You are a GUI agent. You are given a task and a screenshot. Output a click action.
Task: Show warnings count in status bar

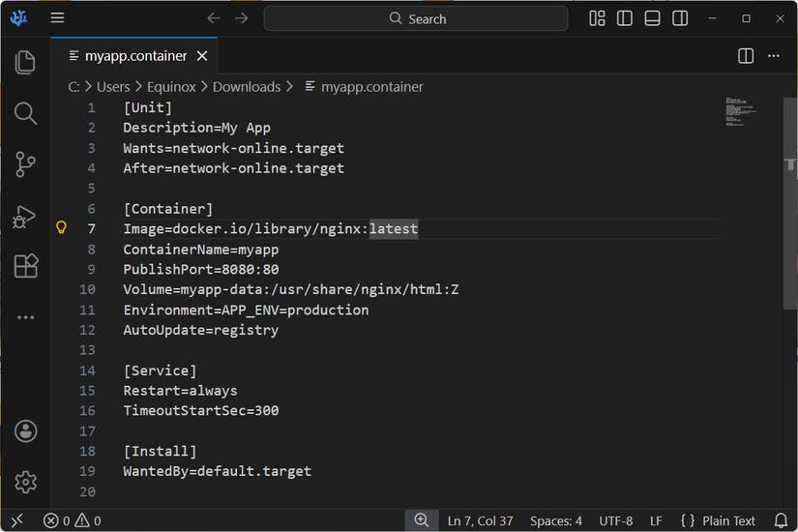(88, 520)
